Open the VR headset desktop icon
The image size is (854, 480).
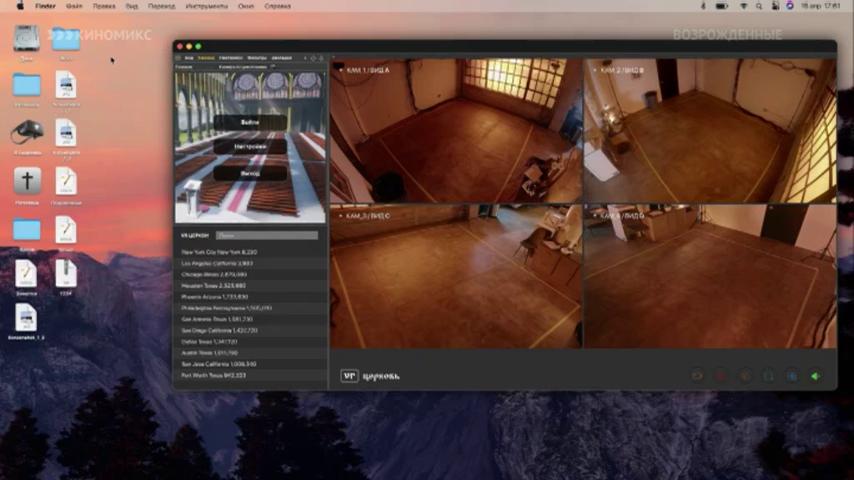27,132
